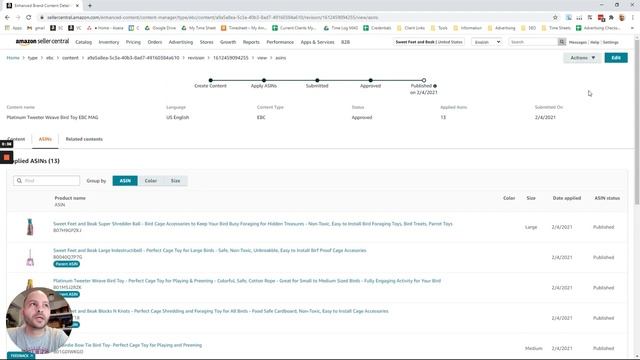Open the Settings link in header
The height and width of the screenshot is (360, 640).
tap(611, 42)
